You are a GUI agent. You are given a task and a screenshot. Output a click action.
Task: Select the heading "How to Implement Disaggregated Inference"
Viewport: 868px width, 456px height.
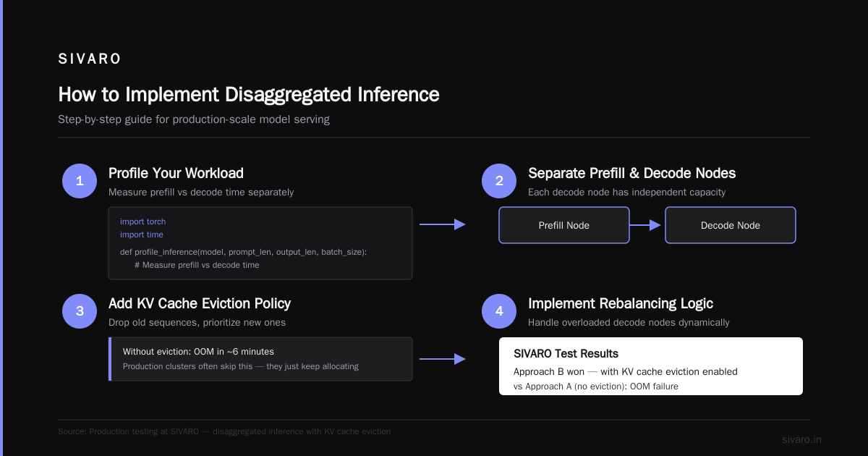tap(249, 95)
